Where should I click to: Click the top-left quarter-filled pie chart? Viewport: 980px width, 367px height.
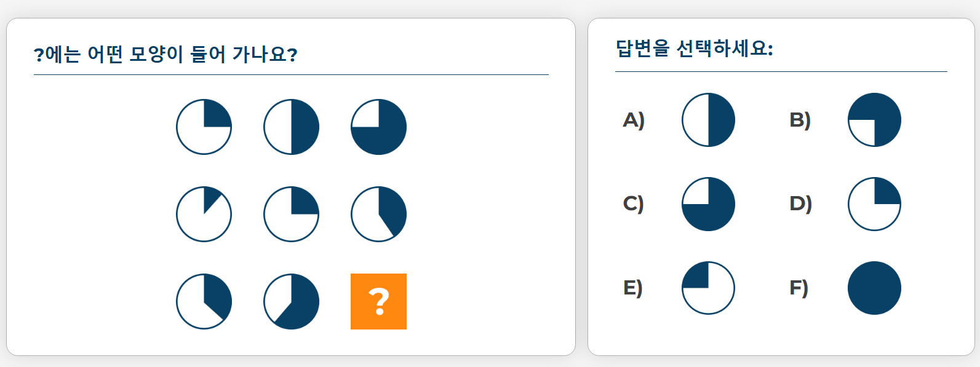204,126
